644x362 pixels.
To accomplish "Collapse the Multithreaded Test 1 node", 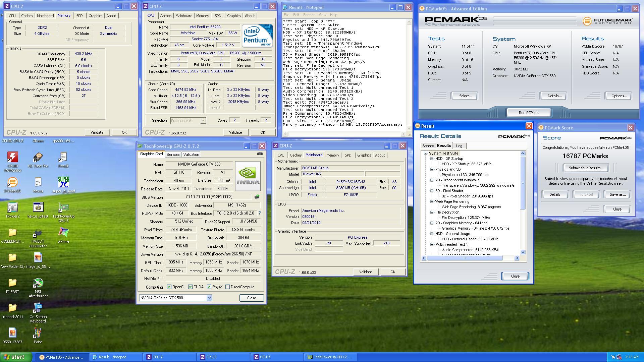I will 432,244.
